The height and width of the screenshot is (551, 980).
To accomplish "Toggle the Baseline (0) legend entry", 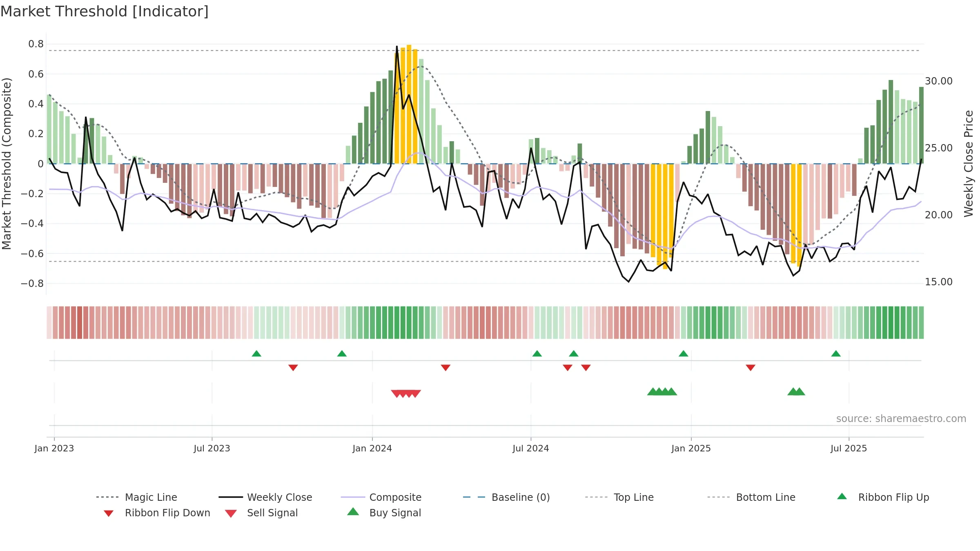I will point(506,497).
